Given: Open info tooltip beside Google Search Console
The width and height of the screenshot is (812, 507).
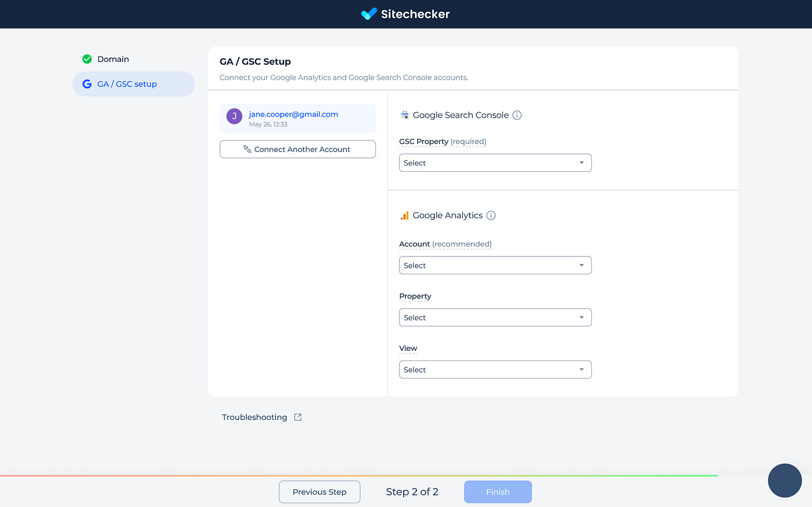Looking at the screenshot, I should point(517,115).
